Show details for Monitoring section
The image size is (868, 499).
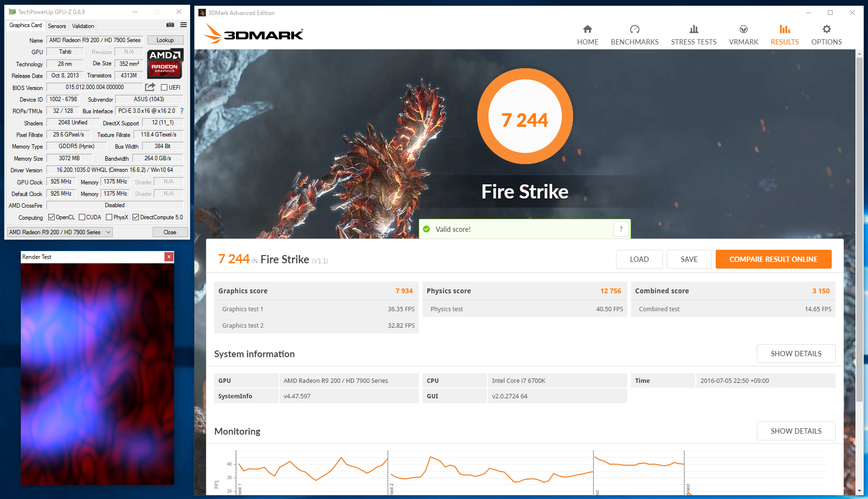(x=796, y=431)
